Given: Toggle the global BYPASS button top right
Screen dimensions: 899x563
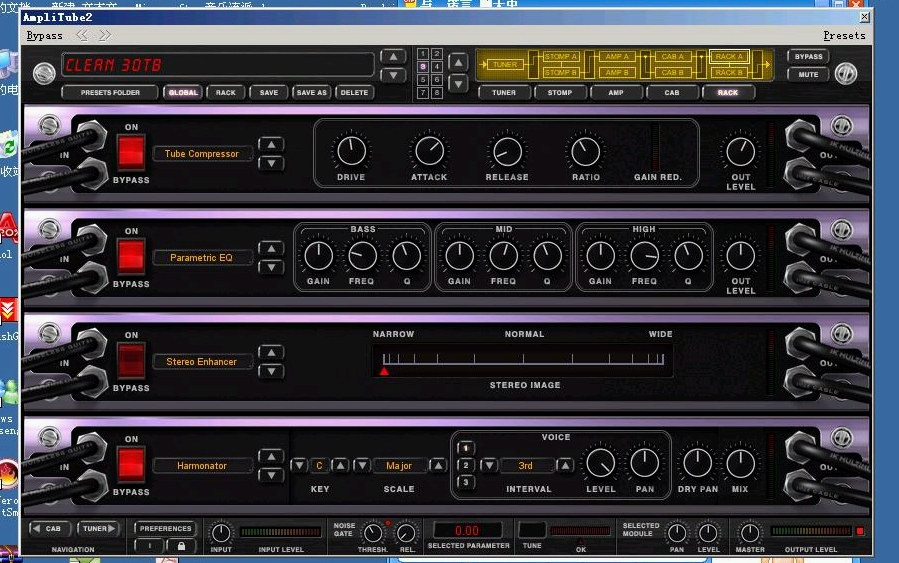Looking at the screenshot, I should coord(808,56).
